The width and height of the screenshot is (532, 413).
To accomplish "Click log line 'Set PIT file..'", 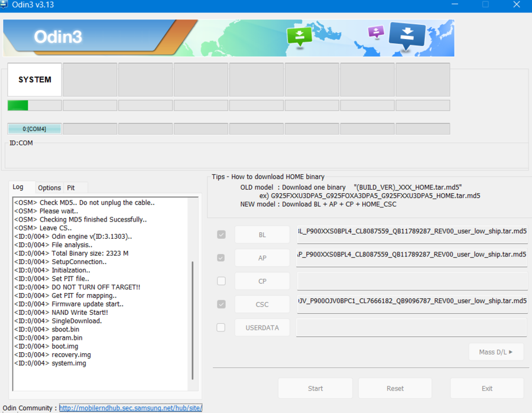I will [51, 279].
